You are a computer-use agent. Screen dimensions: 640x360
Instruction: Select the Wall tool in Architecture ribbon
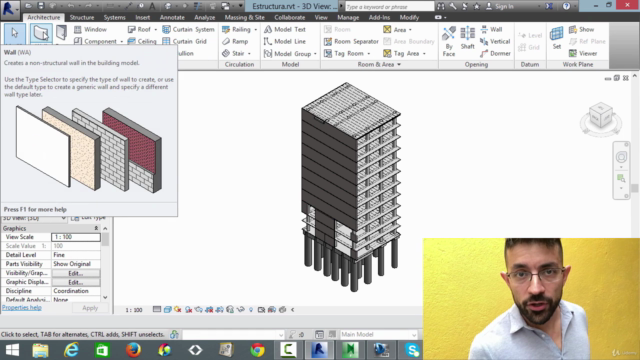41,33
